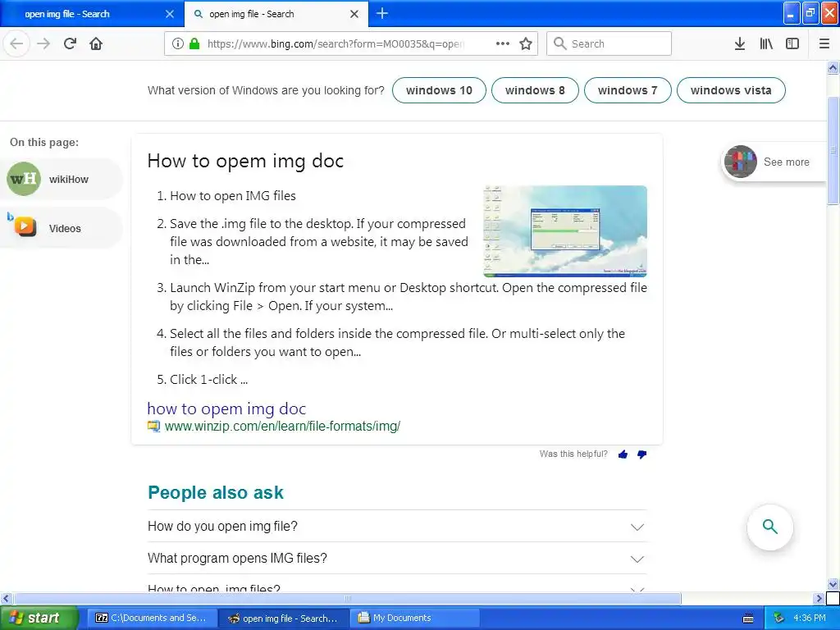Bookmark this page with the star

coord(526,43)
